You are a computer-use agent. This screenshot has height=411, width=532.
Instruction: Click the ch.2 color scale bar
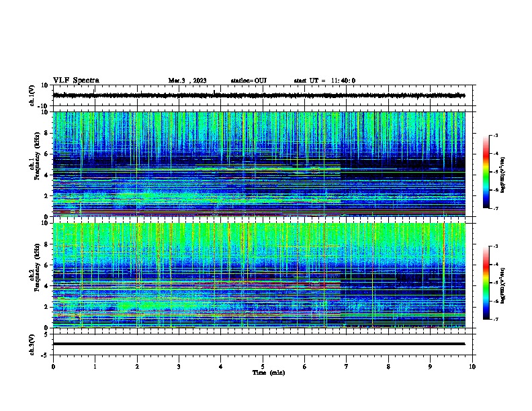point(486,283)
